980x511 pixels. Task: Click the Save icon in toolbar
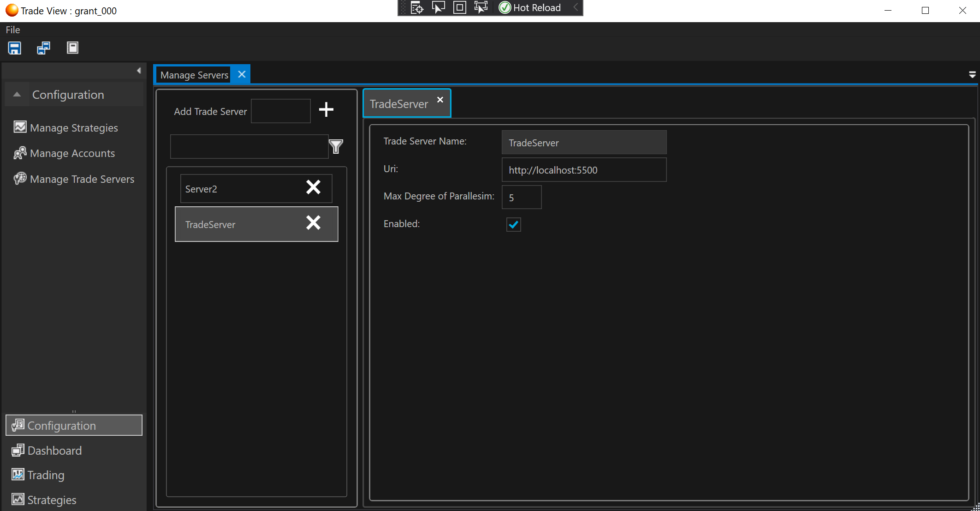point(15,48)
